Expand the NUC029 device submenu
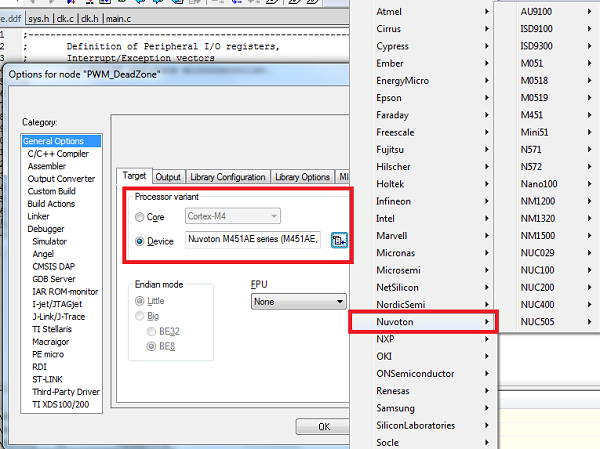 547,253
